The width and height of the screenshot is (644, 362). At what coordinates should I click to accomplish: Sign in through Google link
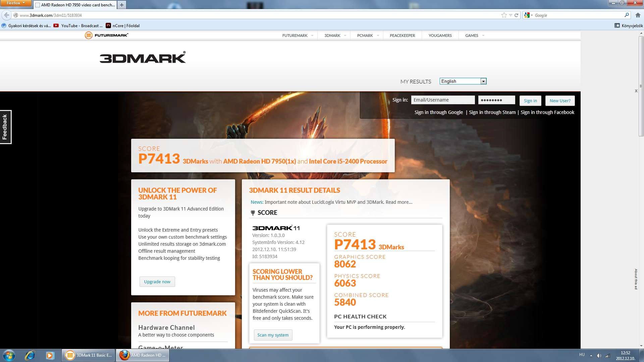pyautogui.click(x=438, y=112)
